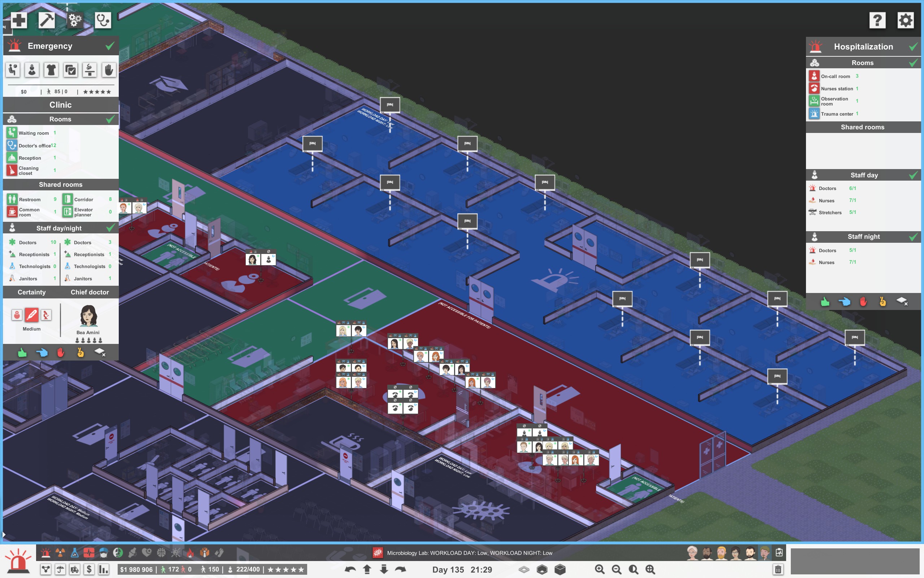Open the stethoscope management menu
The width and height of the screenshot is (924, 578).
coord(103,20)
